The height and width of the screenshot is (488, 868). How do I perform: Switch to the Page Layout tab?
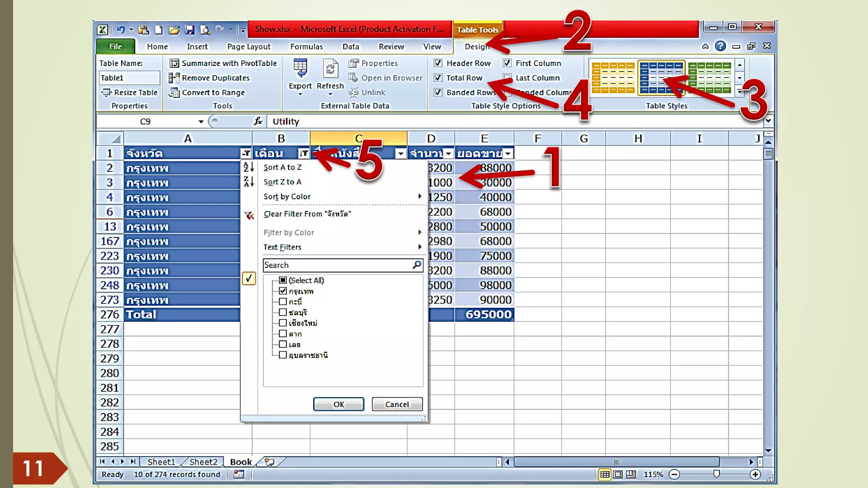(248, 47)
